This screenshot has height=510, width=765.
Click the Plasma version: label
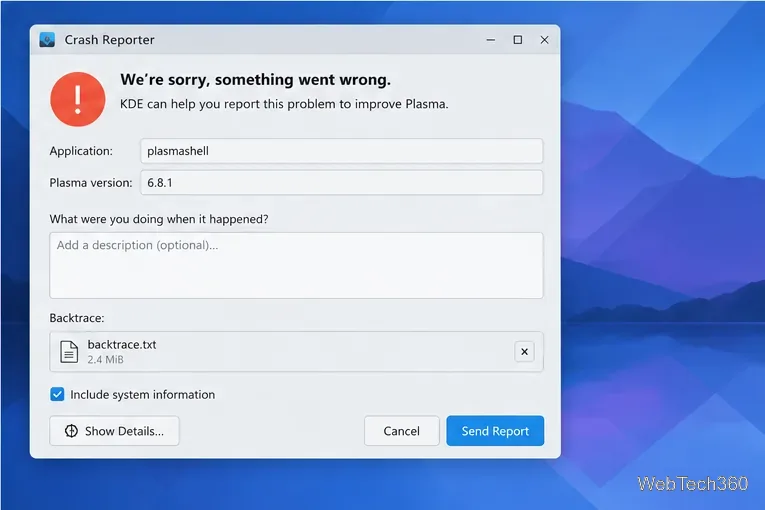point(91,183)
